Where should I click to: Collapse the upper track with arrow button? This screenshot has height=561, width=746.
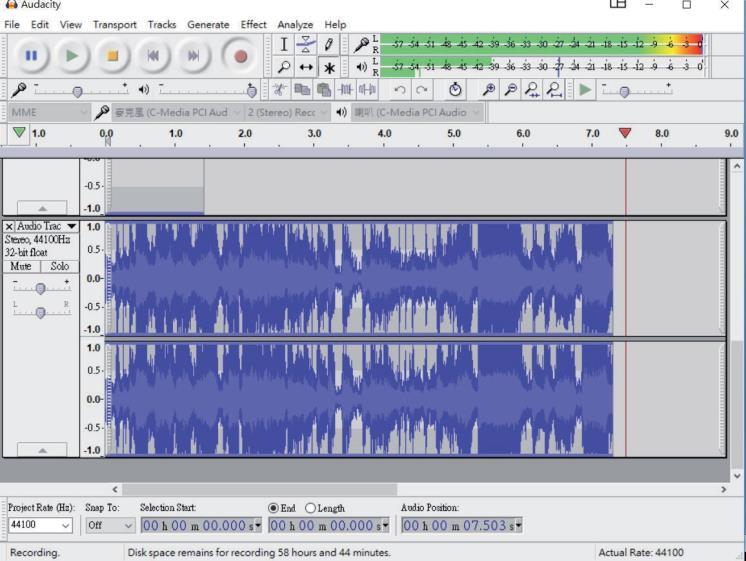tap(42, 208)
